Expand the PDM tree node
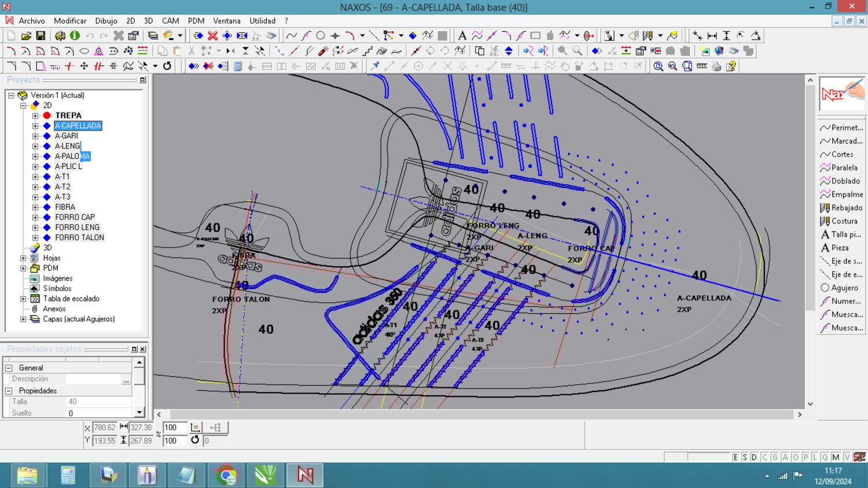 pos(24,268)
